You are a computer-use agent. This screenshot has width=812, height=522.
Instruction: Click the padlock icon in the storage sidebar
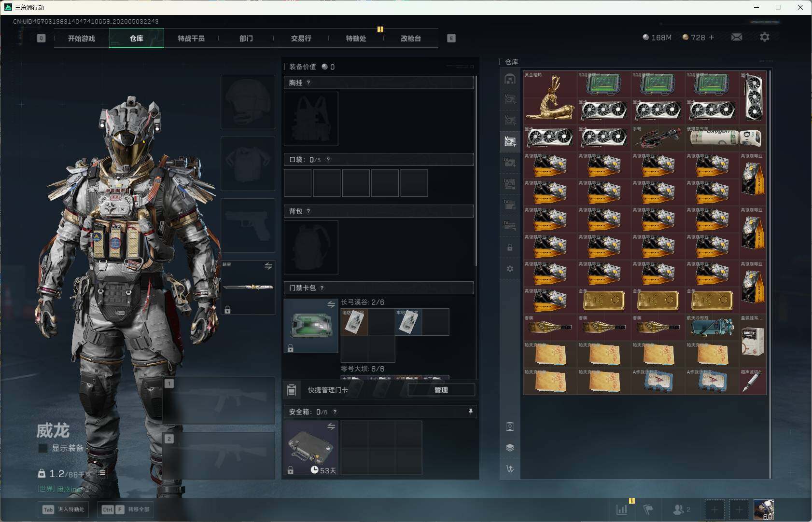[510, 247]
